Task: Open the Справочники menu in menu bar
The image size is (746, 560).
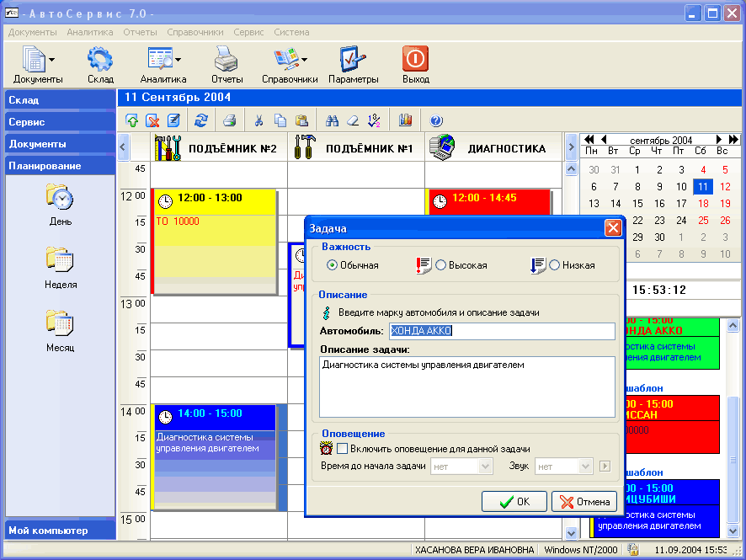Action: pos(195,32)
